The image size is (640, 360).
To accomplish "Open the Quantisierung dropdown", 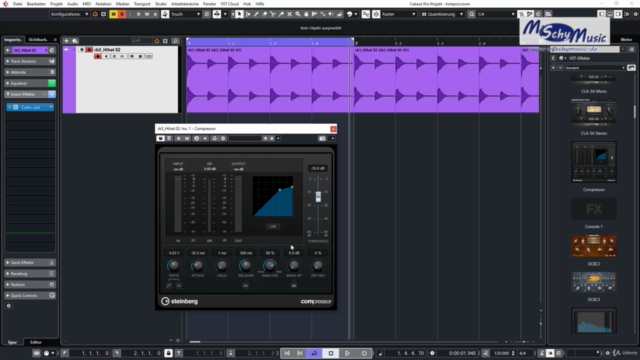I will (x=442, y=14).
